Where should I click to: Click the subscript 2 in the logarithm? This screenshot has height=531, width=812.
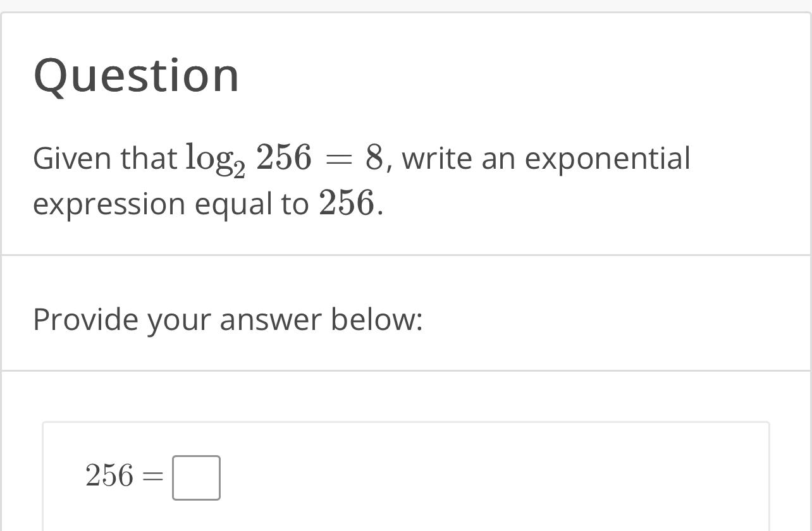click(238, 169)
